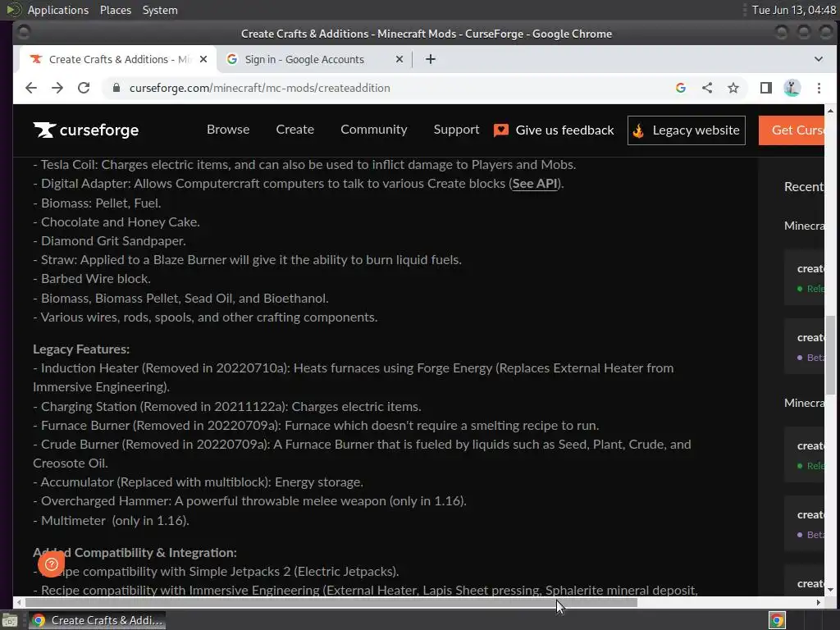Click the Overcharged Hammer line
840x630 pixels.
pos(249,501)
